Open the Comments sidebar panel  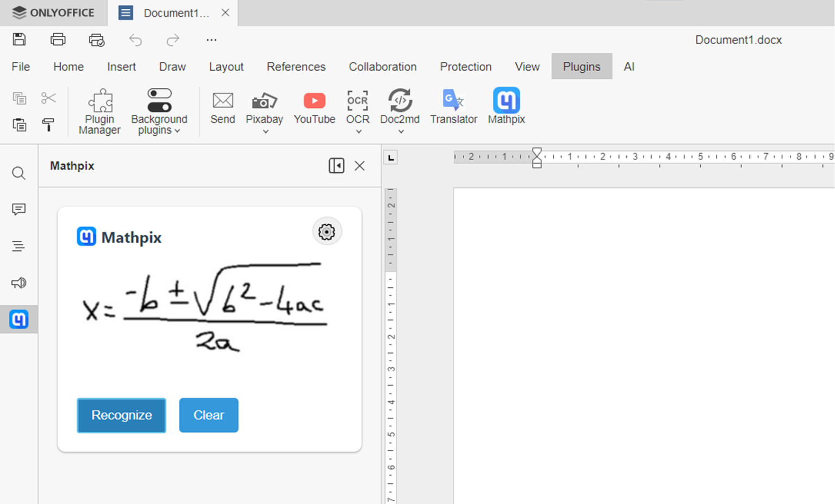pos(19,209)
